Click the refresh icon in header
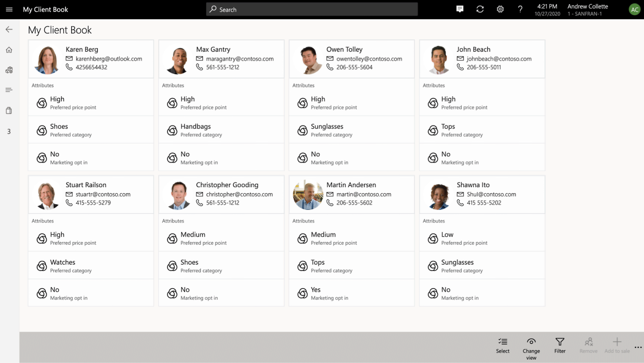644x363 pixels. 480,9
